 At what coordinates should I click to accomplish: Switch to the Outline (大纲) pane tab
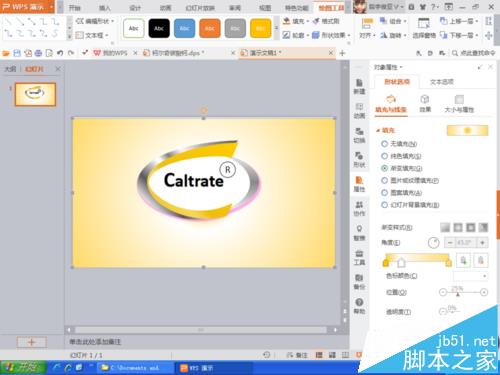point(10,69)
